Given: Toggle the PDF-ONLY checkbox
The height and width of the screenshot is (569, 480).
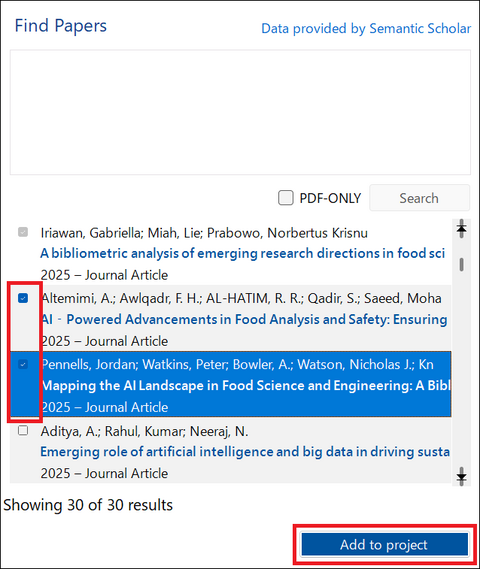Looking at the screenshot, I should (286, 198).
